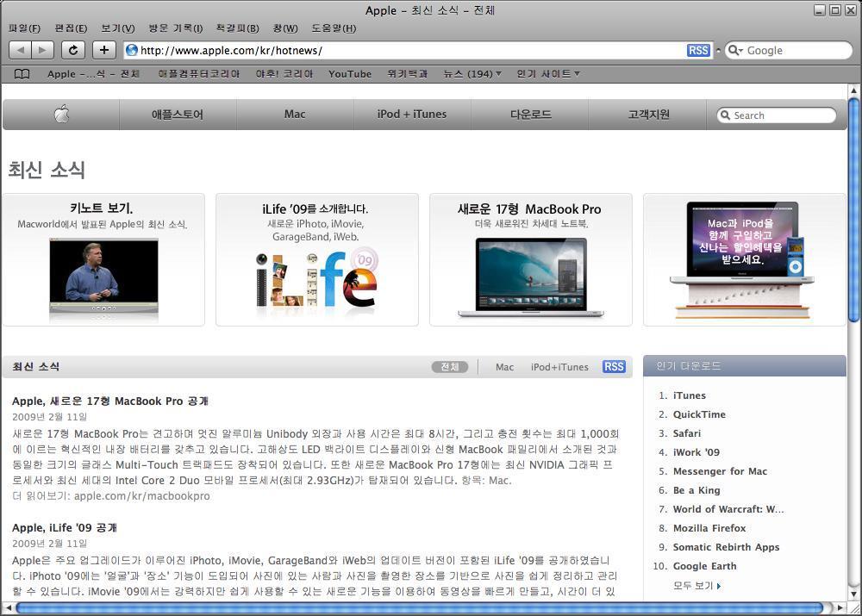Click Somatic Rebirth Apps in downloads list
This screenshot has width=862, height=616.
coord(726,547)
